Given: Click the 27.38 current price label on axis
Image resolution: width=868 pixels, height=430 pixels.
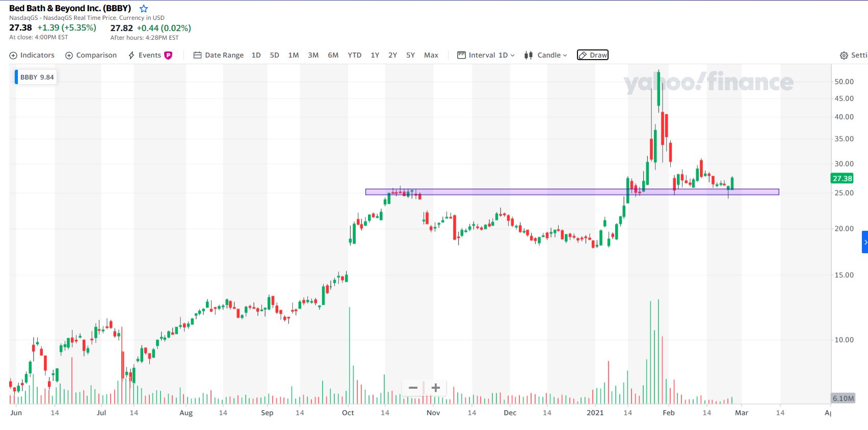Looking at the screenshot, I should click(842, 178).
